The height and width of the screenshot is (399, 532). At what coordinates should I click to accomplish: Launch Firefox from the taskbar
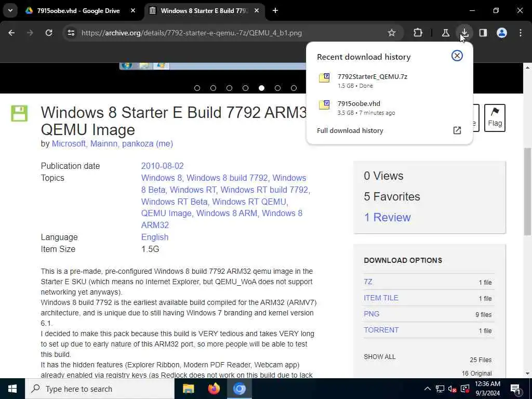coord(214,389)
